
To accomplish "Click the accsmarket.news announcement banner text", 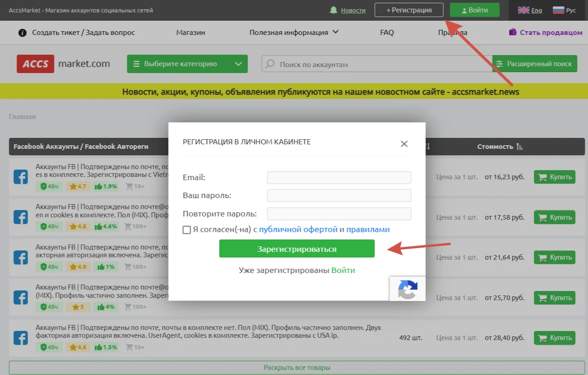I will [x=321, y=91].
